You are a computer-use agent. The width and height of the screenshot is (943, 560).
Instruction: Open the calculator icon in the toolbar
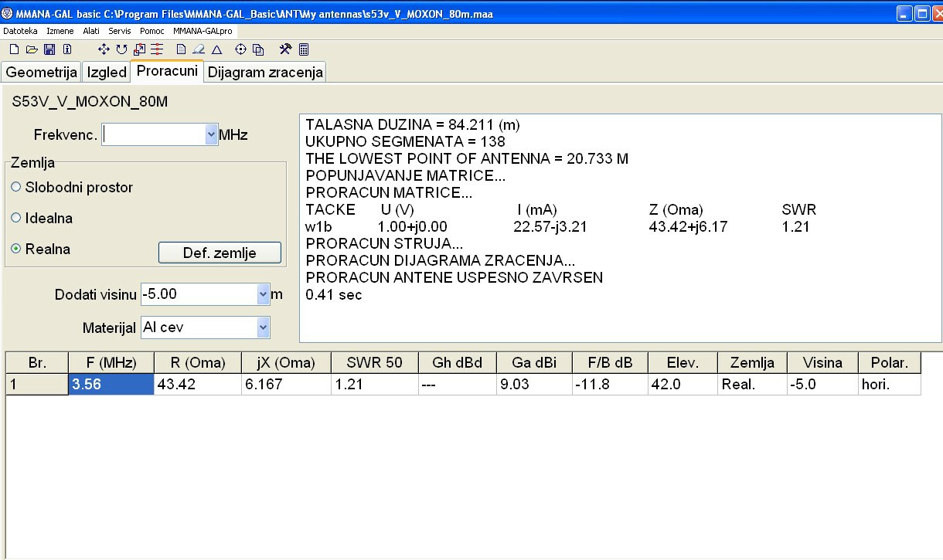coord(304,49)
